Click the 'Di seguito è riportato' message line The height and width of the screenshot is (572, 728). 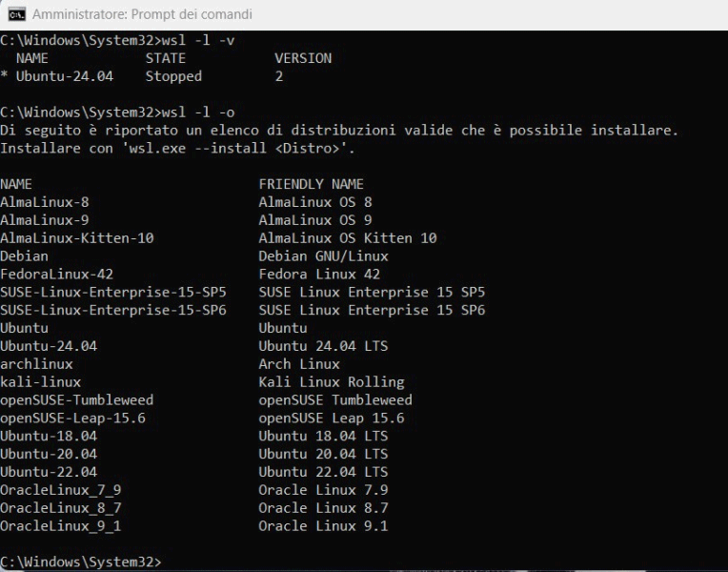tap(339, 130)
